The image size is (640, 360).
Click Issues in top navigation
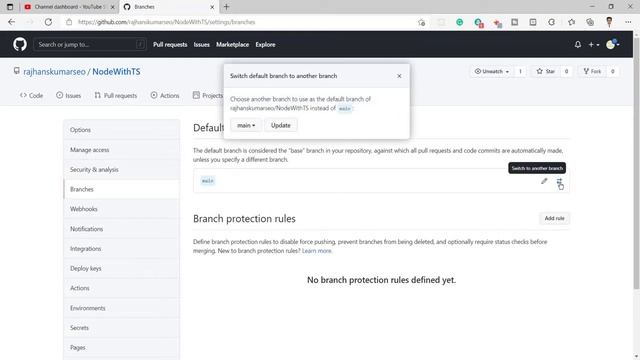(201, 44)
